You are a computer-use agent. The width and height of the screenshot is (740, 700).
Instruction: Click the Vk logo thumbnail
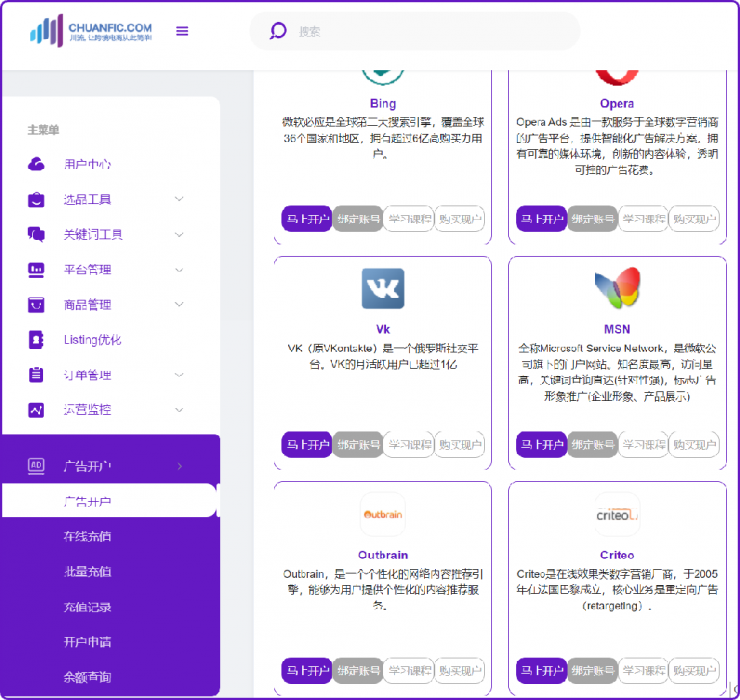[x=383, y=288]
